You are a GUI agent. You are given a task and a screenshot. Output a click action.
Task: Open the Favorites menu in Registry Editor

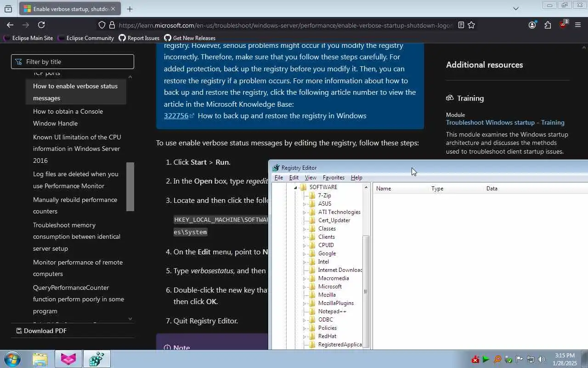click(334, 178)
